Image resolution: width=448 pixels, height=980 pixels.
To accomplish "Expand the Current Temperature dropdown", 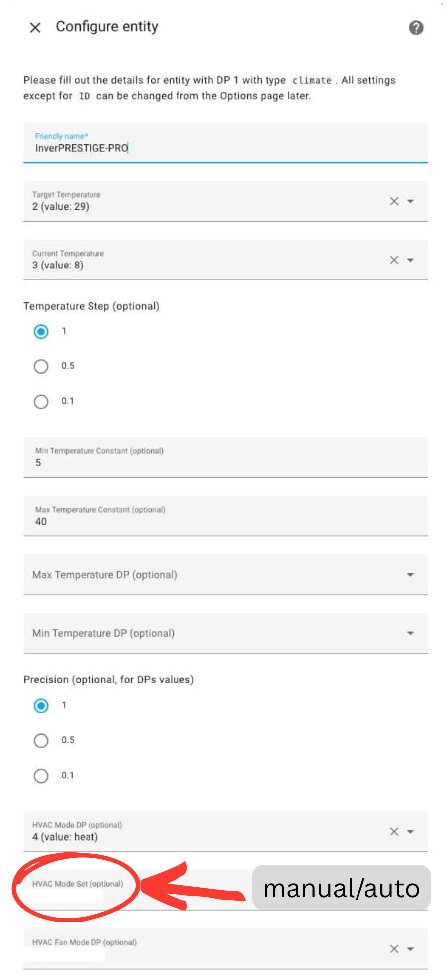I will (x=410, y=260).
